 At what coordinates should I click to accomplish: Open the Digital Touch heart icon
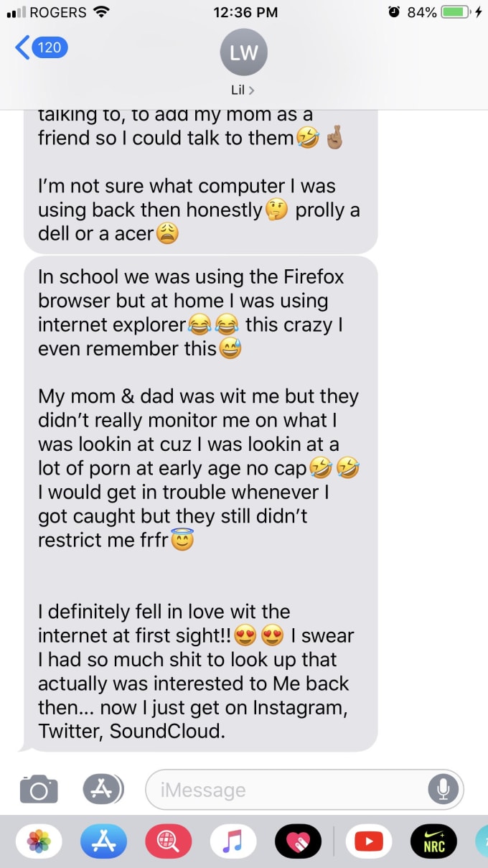click(298, 841)
